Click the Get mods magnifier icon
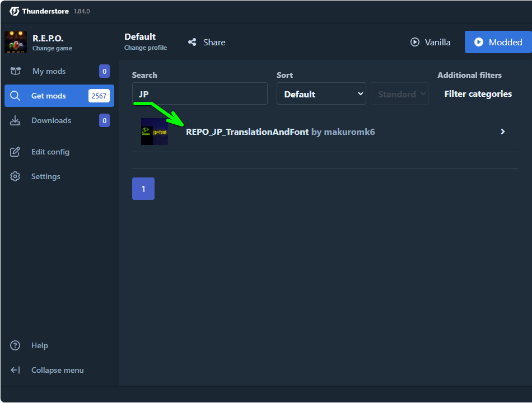 15,96
